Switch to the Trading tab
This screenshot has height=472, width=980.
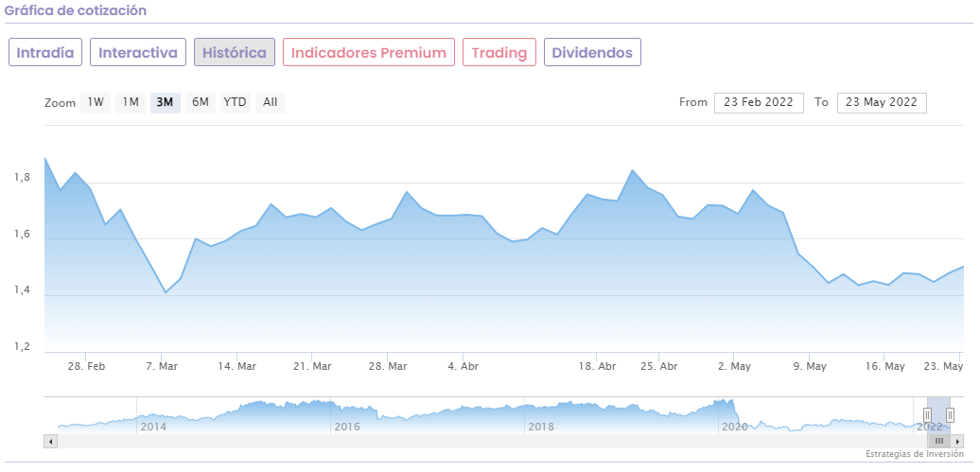499,52
